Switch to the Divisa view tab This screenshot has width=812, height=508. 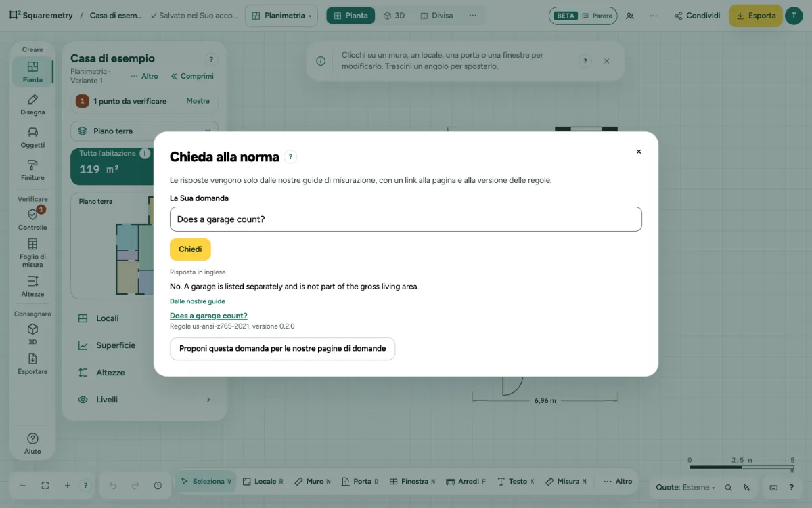click(x=436, y=16)
